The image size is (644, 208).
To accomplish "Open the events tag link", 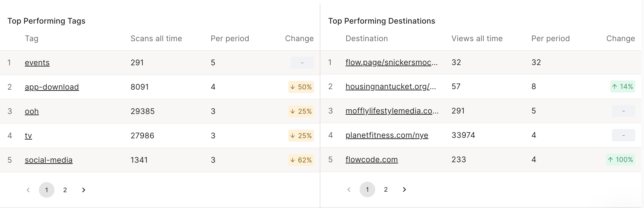I will pyautogui.click(x=37, y=63).
